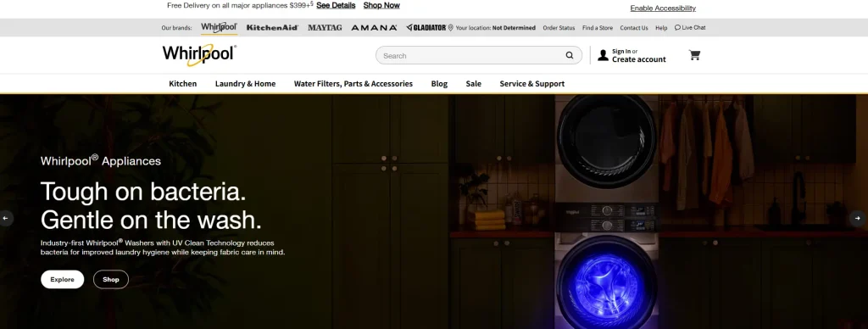The height and width of the screenshot is (329, 868).
Task: Open the Sale menu item
Action: (473, 84)
